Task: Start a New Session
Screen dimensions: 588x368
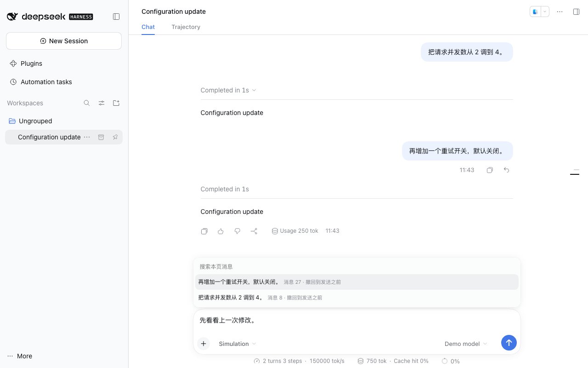Action: (64, 41)
